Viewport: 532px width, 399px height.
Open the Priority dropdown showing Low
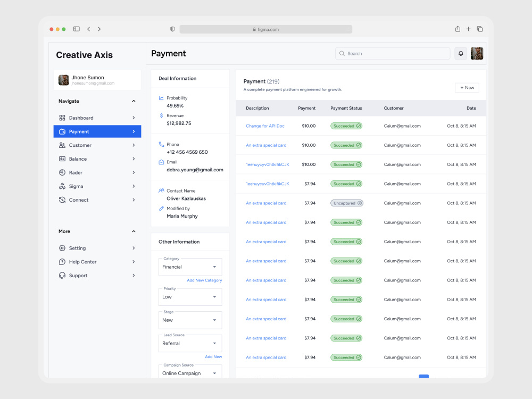click(190, 297)
